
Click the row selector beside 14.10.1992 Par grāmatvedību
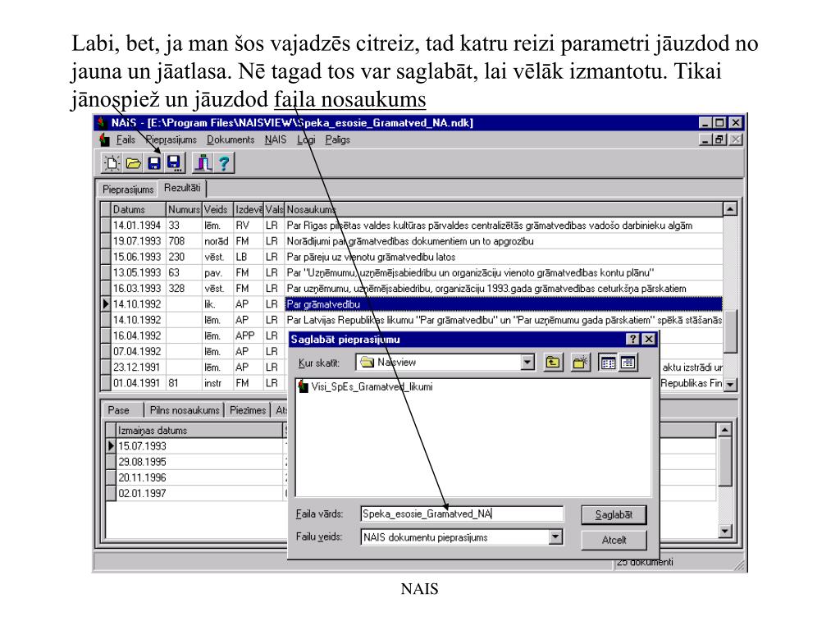click(106, 304)
